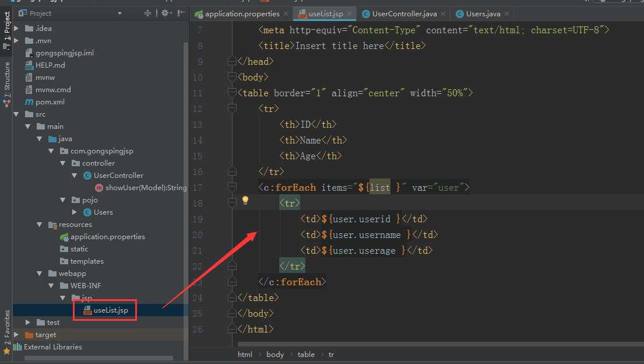
Task: Collapse the src folder
Action: point(16,114)
